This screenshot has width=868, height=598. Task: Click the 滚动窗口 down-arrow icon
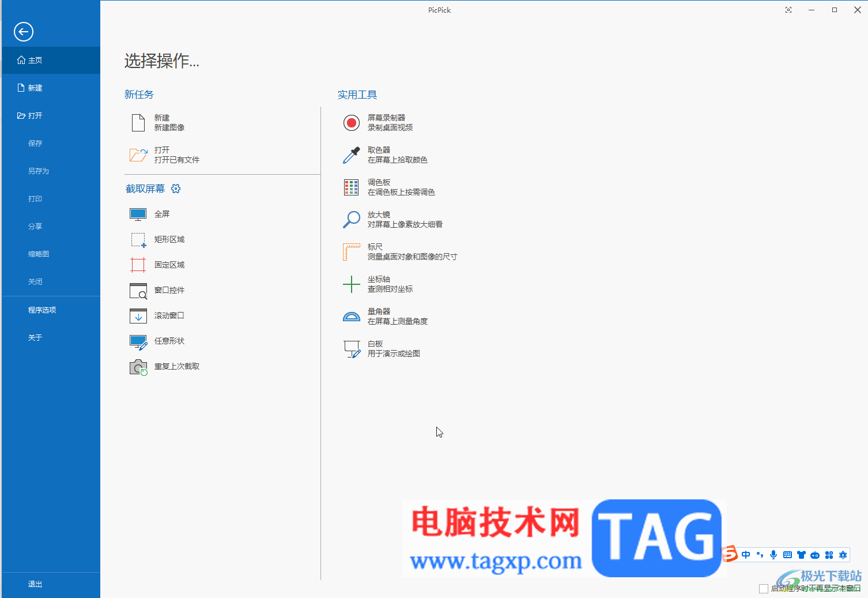(138, 316)
